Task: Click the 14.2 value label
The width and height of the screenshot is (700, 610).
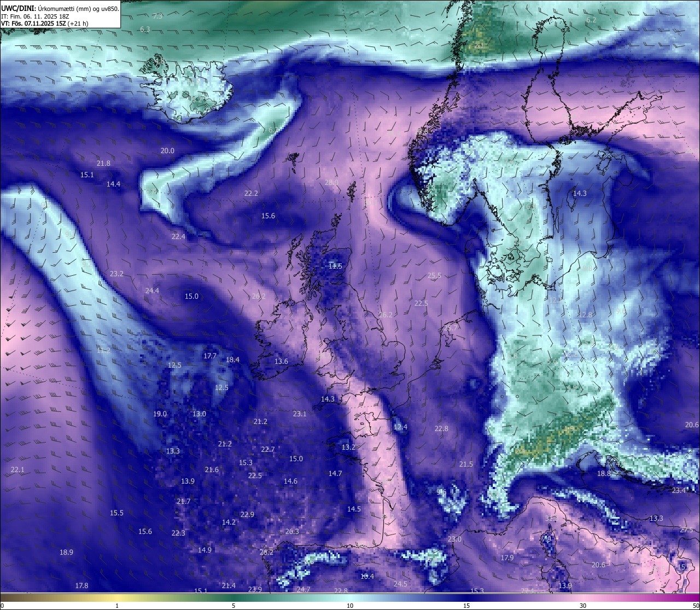Action: coord(229,522)
